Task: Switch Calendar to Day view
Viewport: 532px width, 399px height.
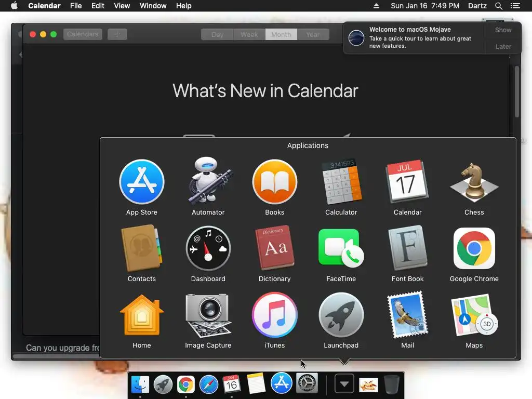Action: 217,34
